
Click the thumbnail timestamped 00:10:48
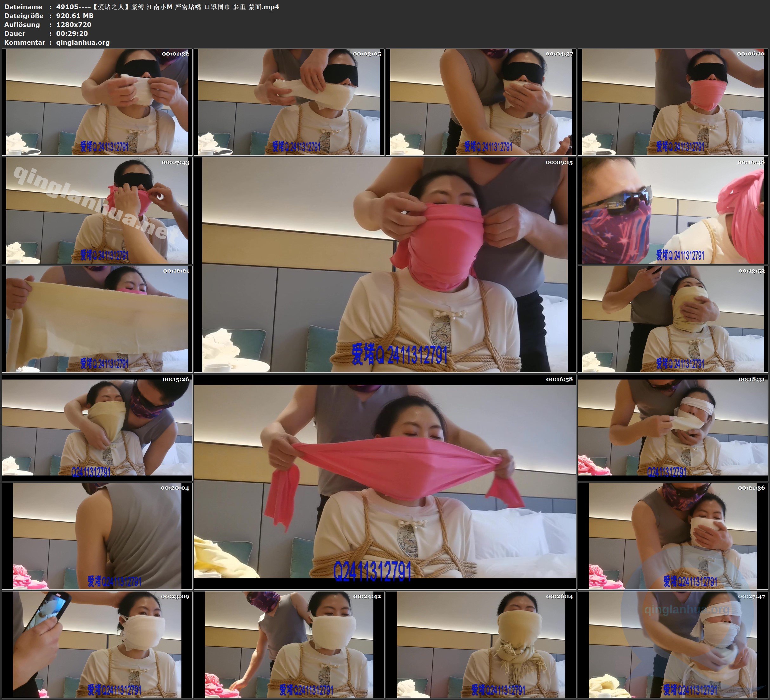point(673,210)
